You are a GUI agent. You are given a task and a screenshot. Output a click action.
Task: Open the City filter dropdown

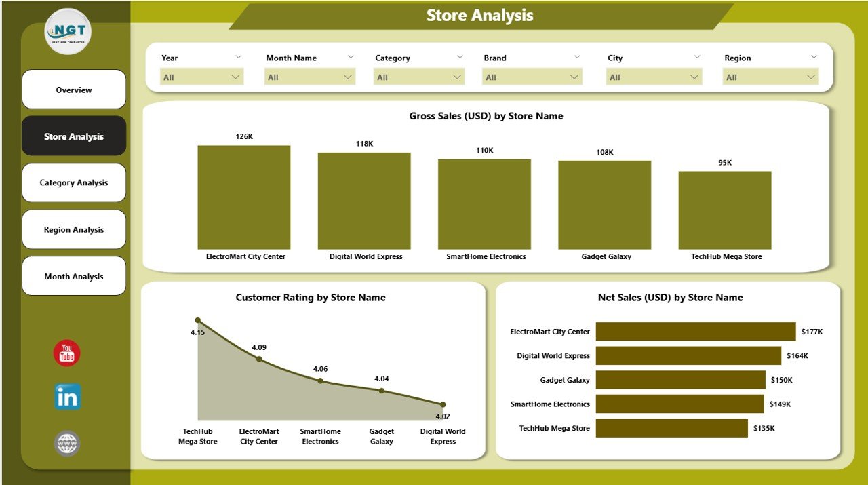click(x=654, y=77)
